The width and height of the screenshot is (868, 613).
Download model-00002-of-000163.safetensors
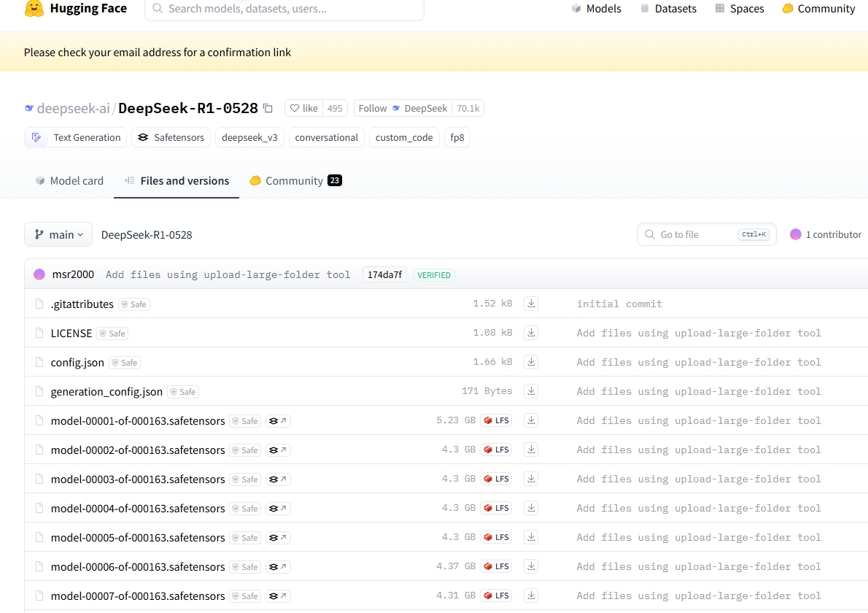click(531, 450)
